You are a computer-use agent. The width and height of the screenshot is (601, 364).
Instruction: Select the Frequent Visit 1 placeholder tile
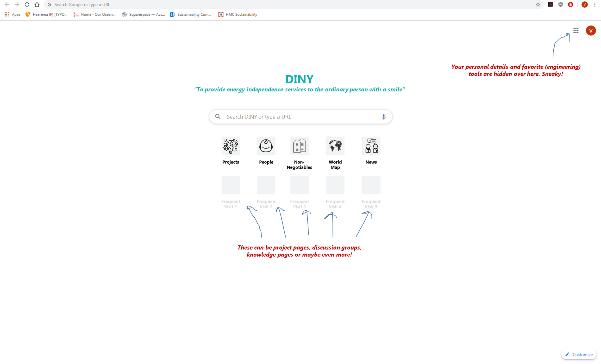click(x=231, y=185)
